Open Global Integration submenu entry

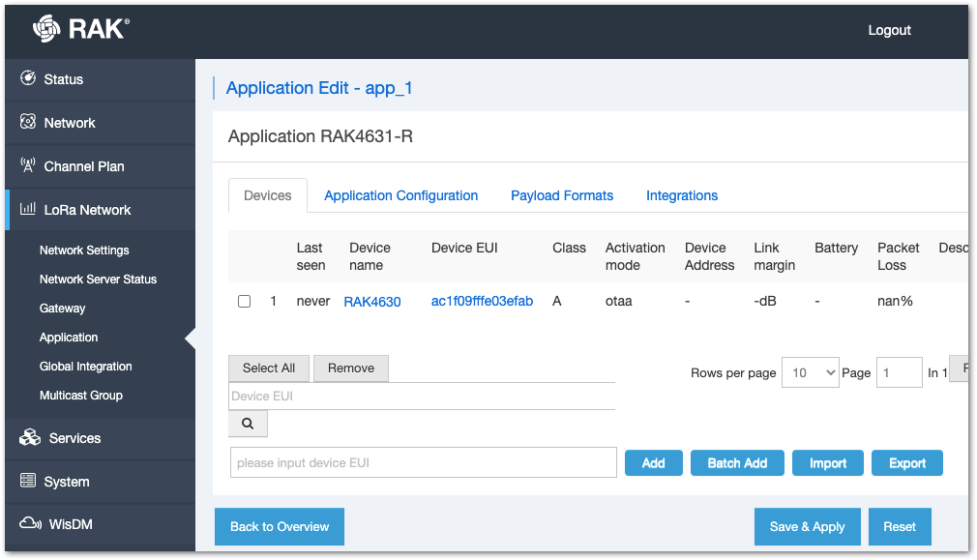point(85,367)
